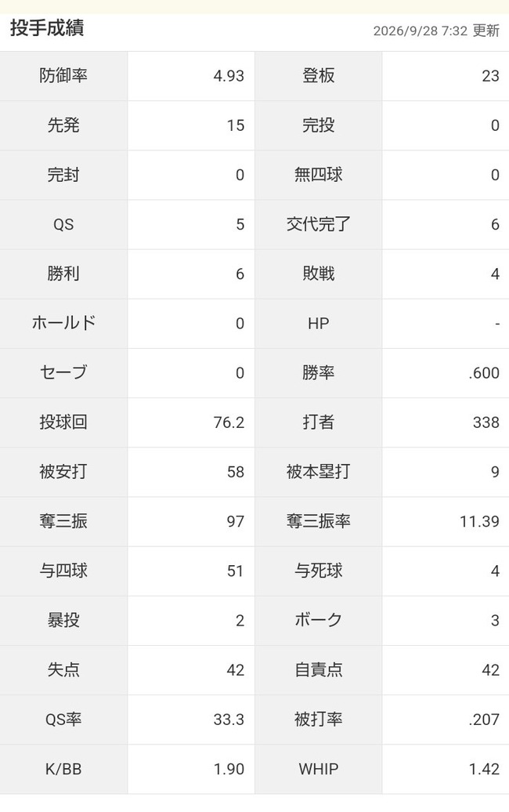Select the QS label cell

click(63, 224)
